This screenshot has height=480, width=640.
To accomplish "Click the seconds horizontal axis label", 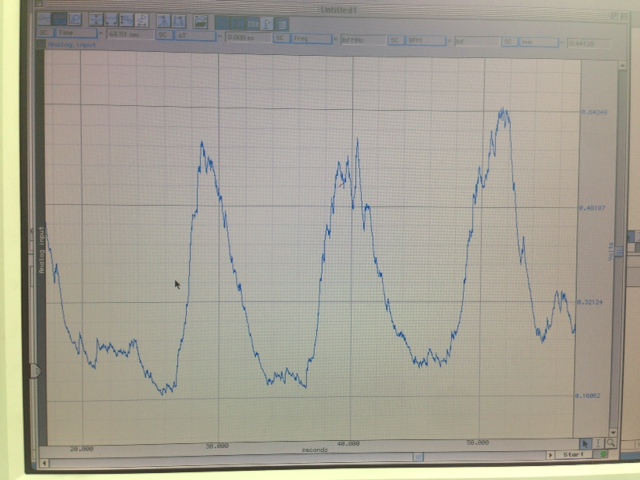I will point(315,450).
